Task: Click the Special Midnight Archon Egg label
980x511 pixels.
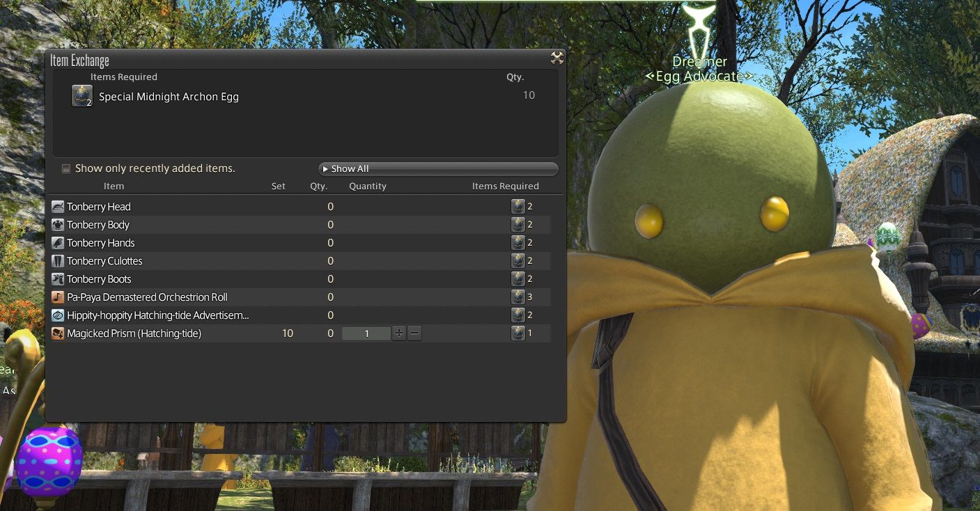Action: [169, 97]
